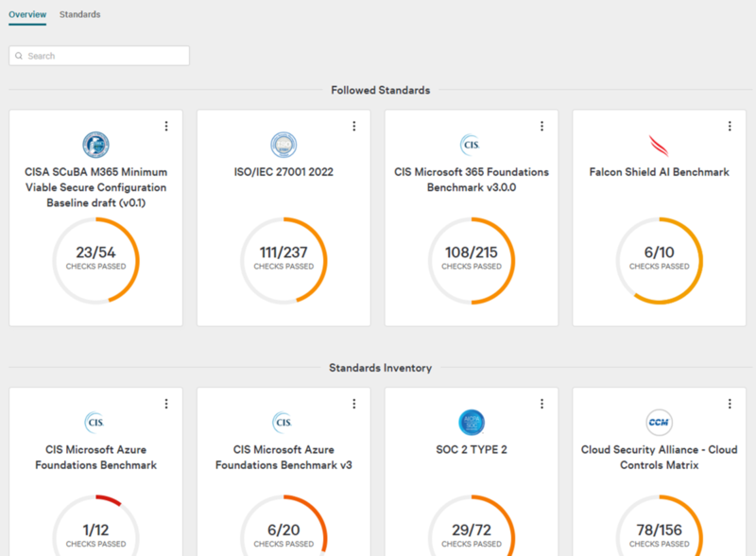Click the 23/54 checks passed progress ring
Viewport: 756px width, 556px height.
tap(96, 261)
